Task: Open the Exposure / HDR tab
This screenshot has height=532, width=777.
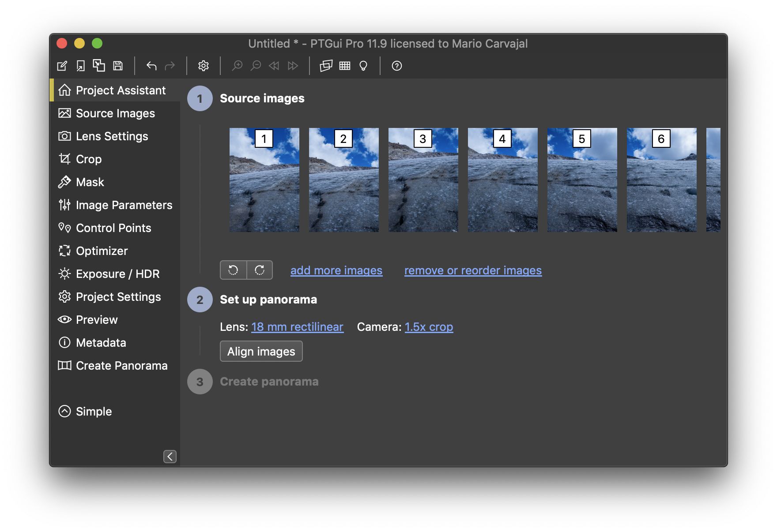Action: point(115,274)
